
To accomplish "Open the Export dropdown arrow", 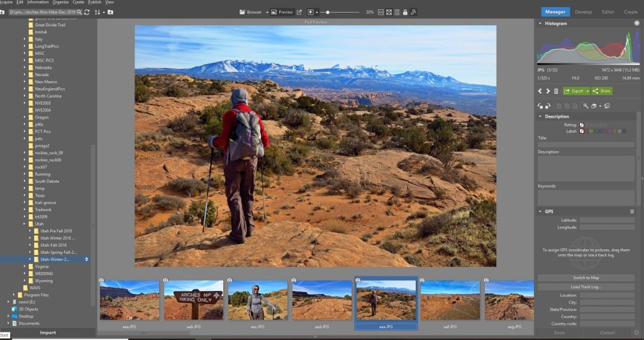I will [587, 91].
